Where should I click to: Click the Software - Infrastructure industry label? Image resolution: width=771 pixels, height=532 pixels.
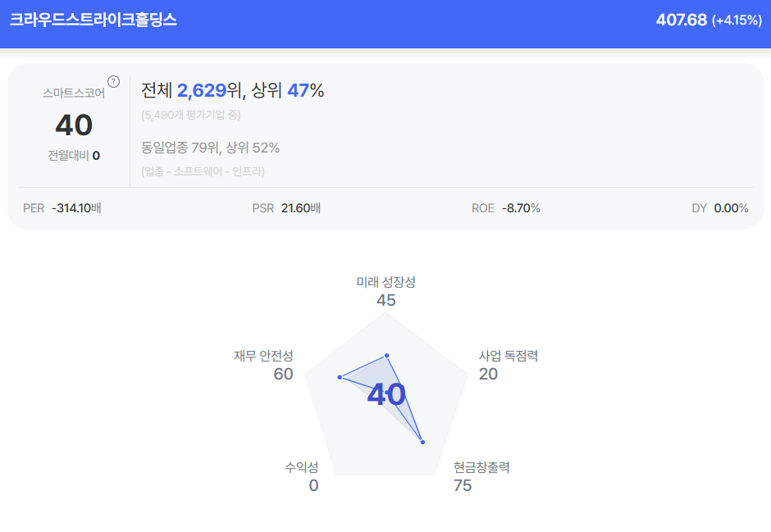coord(203,171)
